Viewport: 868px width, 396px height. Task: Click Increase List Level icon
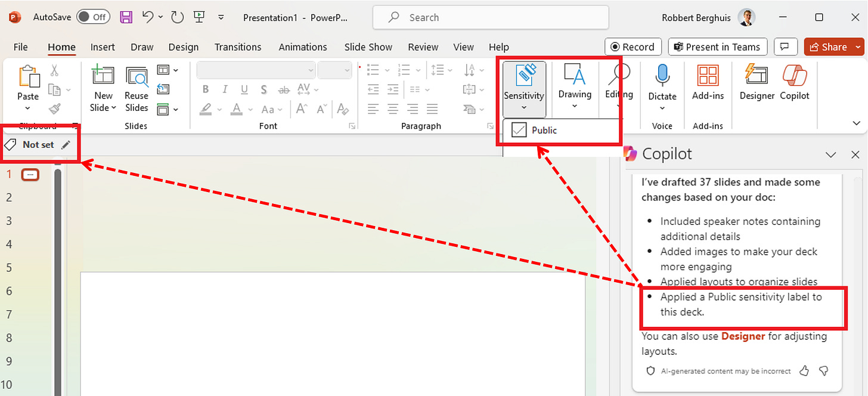[x=393, y=89]
